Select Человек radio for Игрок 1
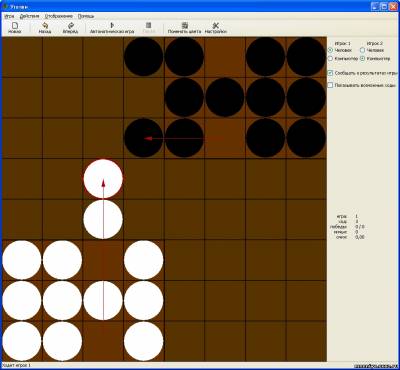Viewport: 400px width, 370px height. coord(330,50)
